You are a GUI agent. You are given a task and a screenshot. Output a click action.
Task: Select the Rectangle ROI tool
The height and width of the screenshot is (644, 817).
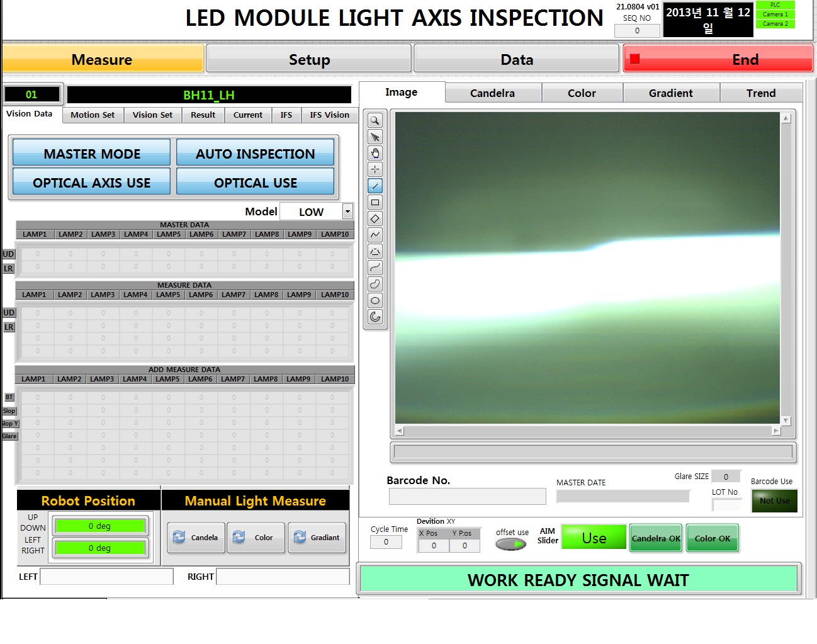(375, 203)
